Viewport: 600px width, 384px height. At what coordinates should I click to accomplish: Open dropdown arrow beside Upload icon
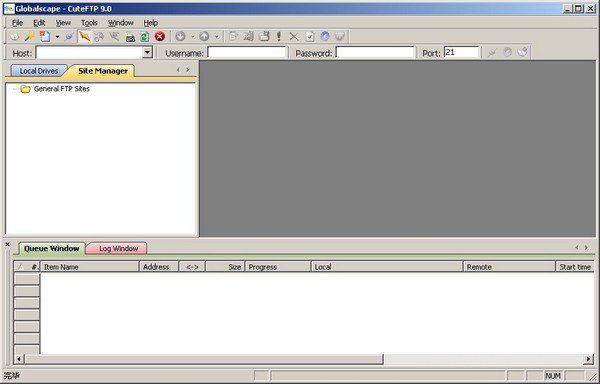tap(216, 37)
